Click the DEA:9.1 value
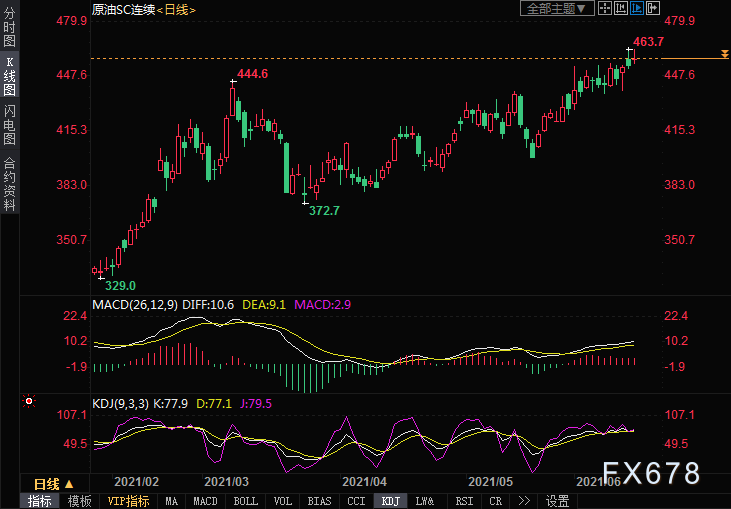Screen dimensions: 731x509 click(264, 305)
